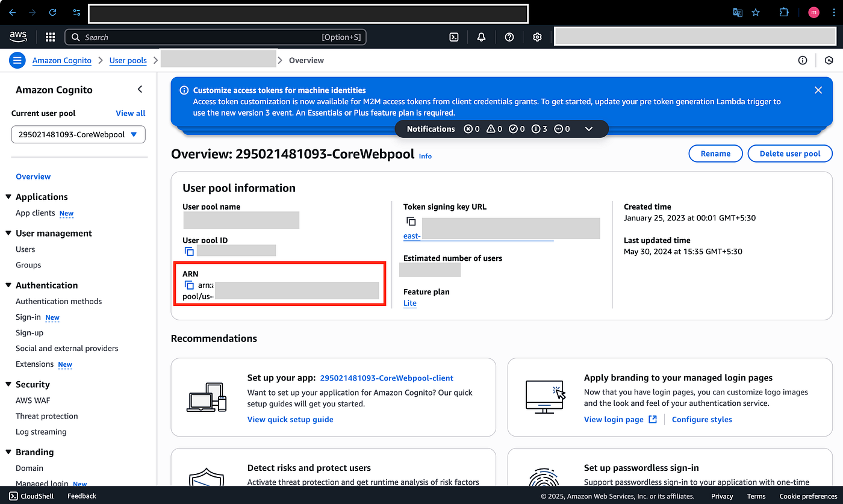Open Threat protection in sidebar
This screenshot has width=843, height=504.
46,416
